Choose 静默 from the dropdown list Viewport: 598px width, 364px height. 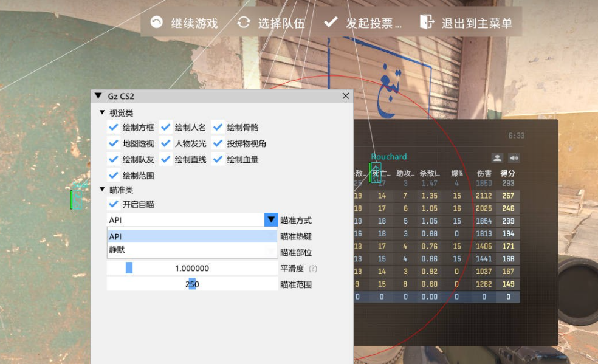point(192,250)
